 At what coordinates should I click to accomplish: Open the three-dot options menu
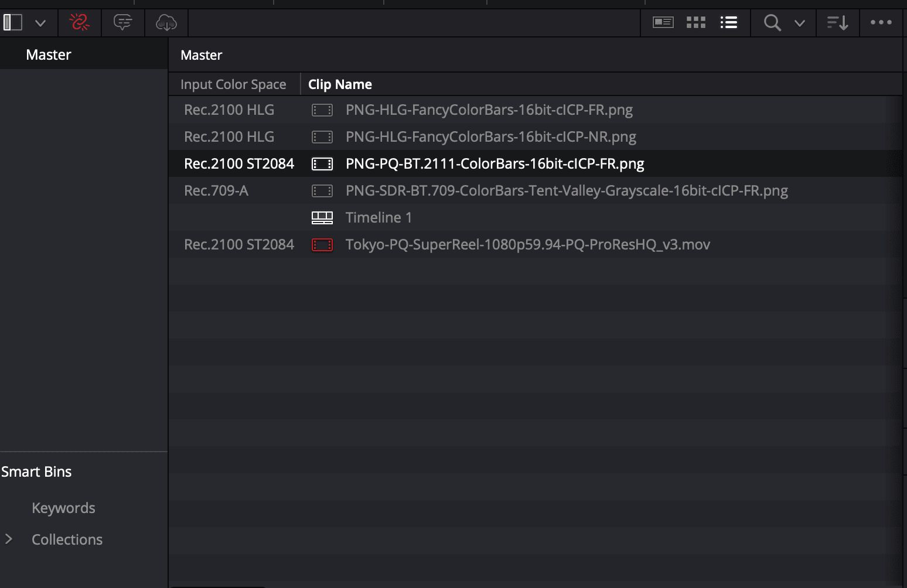click(881, 23)
